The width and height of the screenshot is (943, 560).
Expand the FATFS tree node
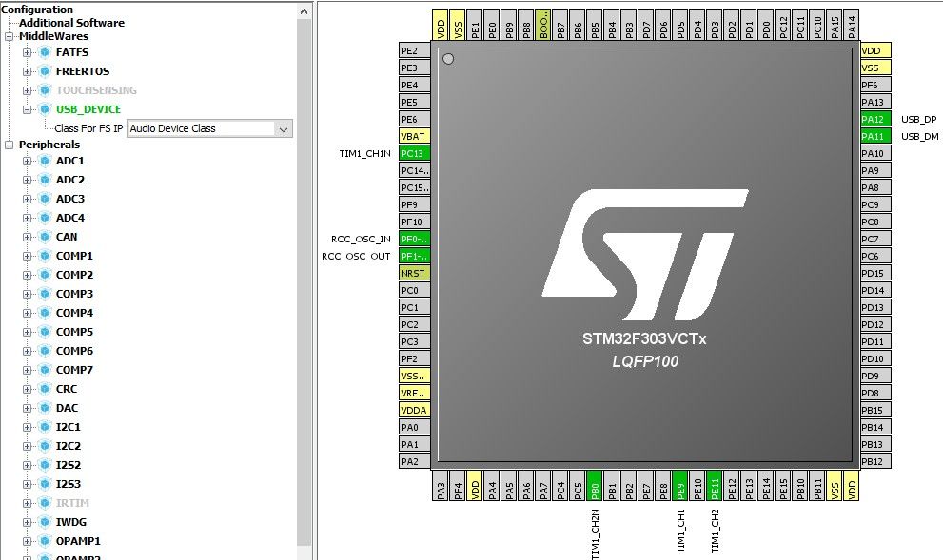(x=27, y=53)
